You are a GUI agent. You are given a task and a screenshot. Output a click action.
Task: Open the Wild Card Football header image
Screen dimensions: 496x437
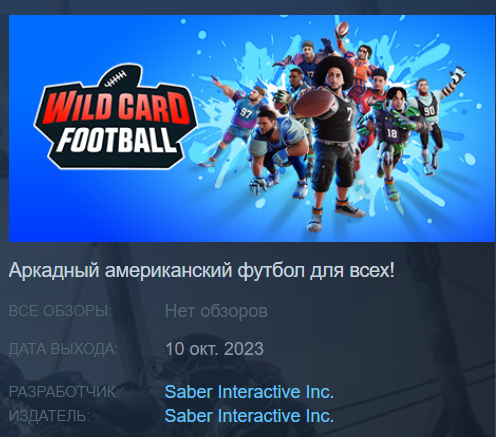coord(252,128)
